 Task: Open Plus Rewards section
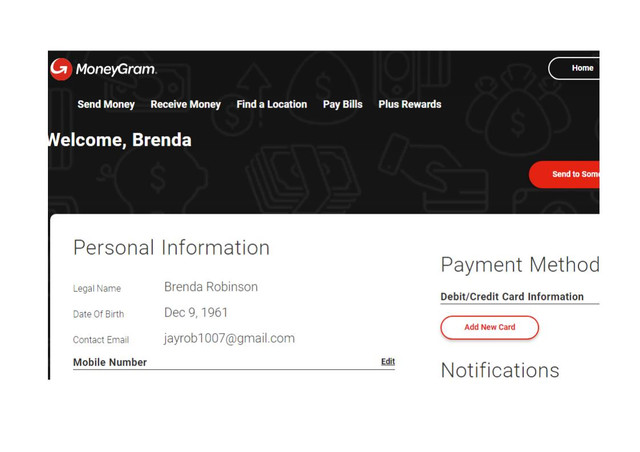(410, 105)
